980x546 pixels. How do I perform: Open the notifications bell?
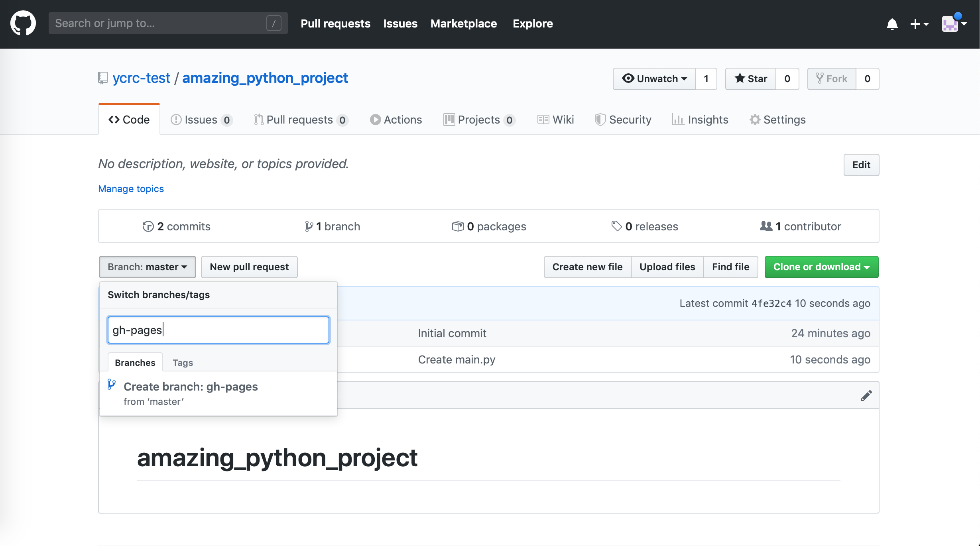[892, 24]
